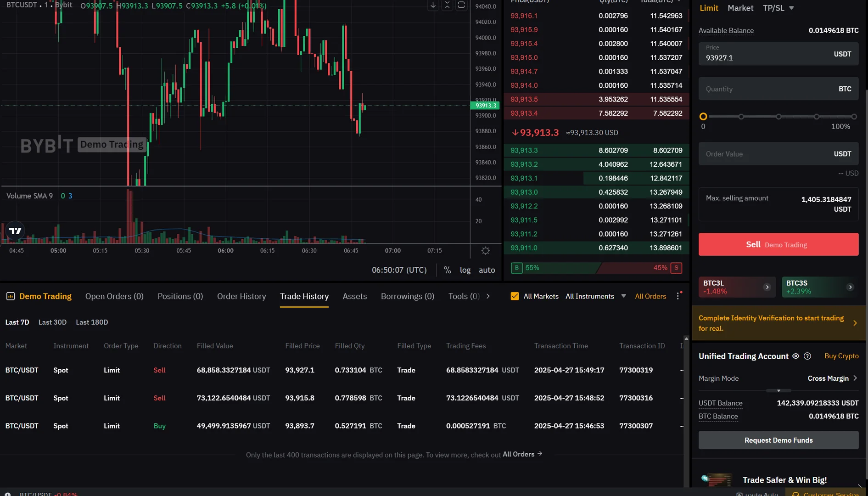
Task: Click the arrow after the bottom All Orders link
Action: pyautogui.click(x=540, y=454)
